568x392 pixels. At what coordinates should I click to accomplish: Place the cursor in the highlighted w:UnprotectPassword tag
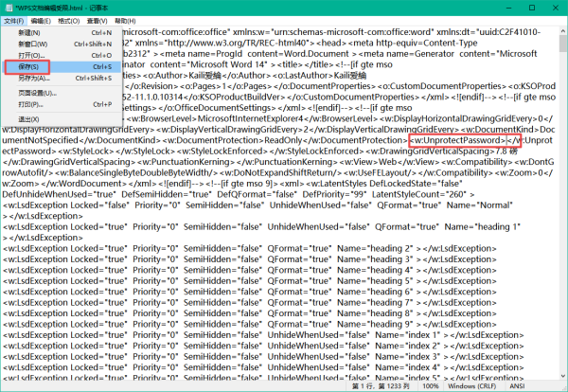pos(458,140)
